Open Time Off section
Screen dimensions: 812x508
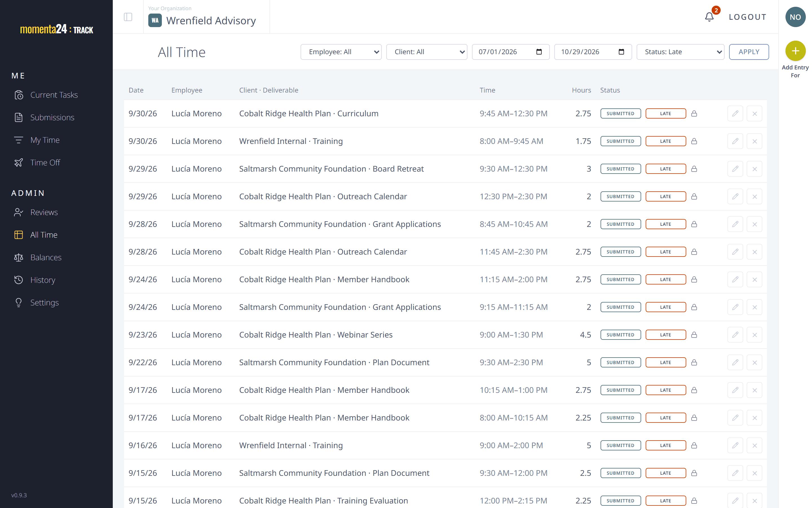(45, 163)
